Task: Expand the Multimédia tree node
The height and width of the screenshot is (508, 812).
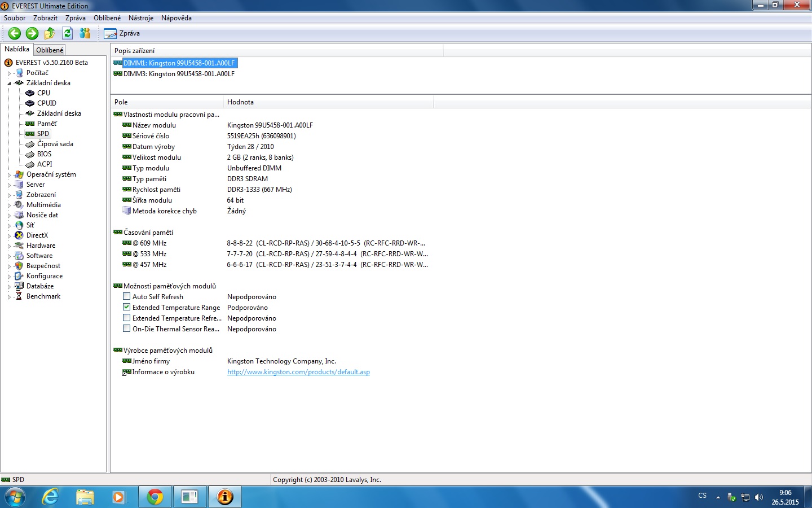Action: [9, 205]
